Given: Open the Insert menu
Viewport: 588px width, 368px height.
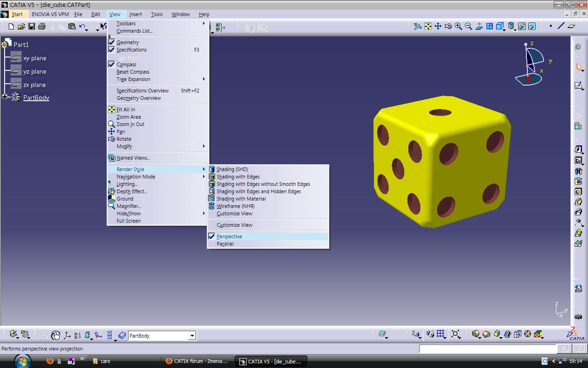Looking at the screenshot, I should tap(136, 14).
